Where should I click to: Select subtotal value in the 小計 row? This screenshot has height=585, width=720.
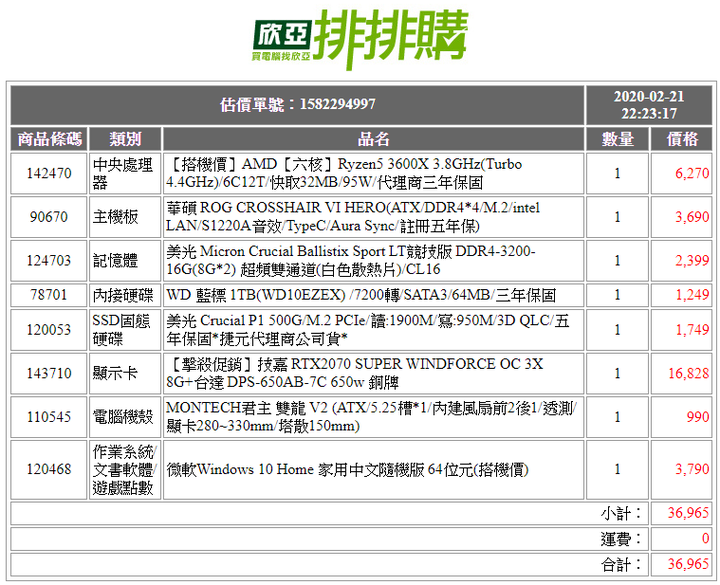(688, 513)
